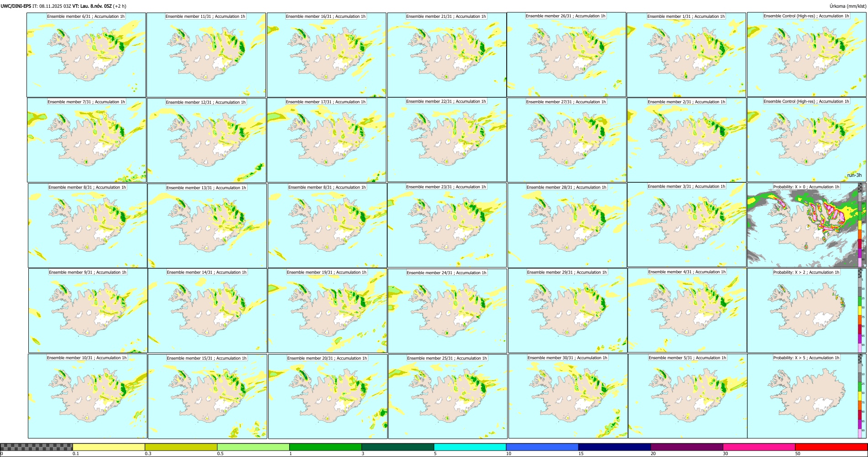Select the Ensemble member 1/31 map
The image size is (868, 457).
click(x=686, y=55)
